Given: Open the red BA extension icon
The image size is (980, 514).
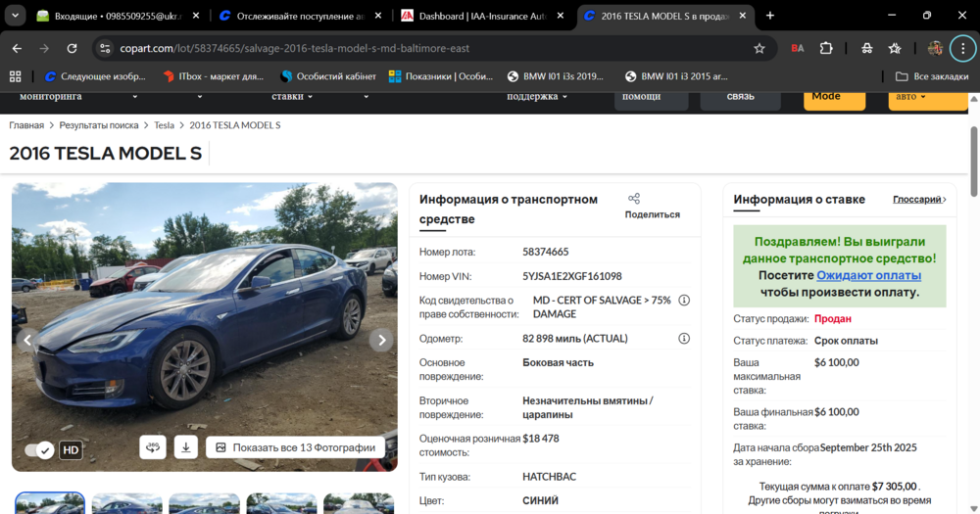Looking at the screenshot, I should point(798,48).
